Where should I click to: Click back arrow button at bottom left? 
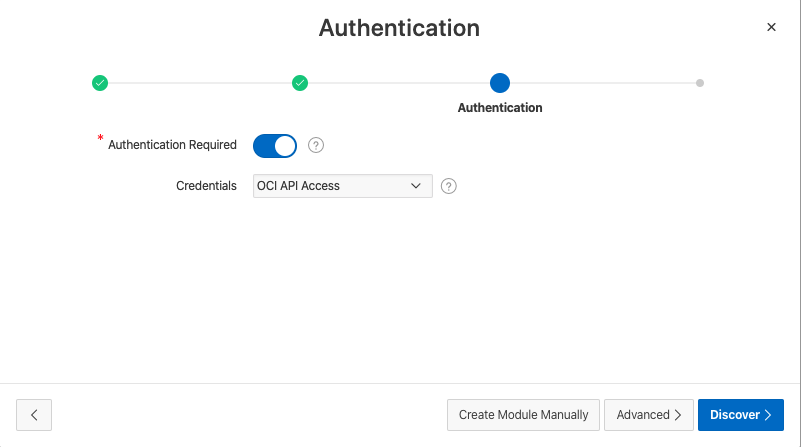[34, 414]
